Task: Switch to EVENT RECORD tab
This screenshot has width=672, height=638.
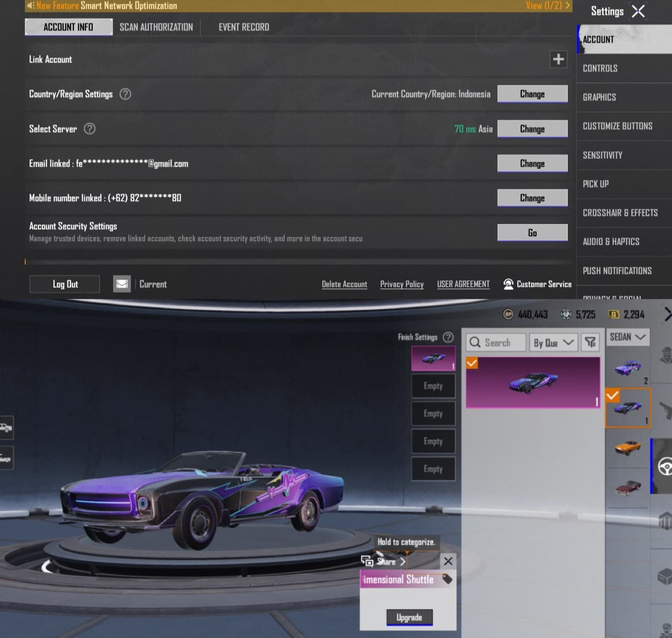Action: (x=244, y=27)
